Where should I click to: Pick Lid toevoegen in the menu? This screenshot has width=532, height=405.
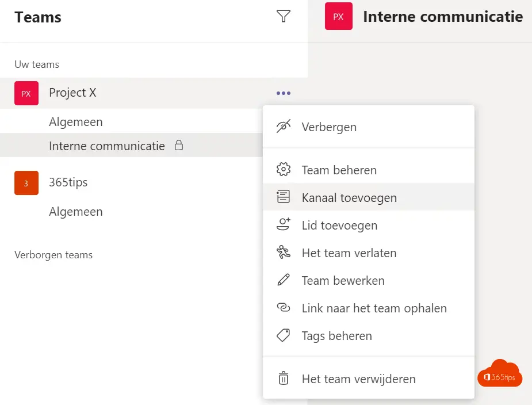pyautogui.click(x=369, y=225)
